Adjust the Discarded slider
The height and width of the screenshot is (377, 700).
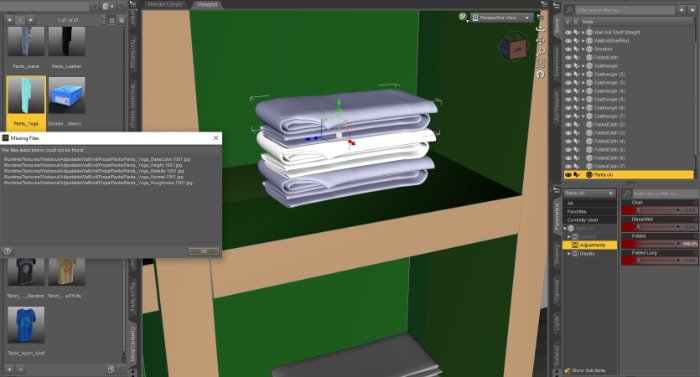(657, 227)
